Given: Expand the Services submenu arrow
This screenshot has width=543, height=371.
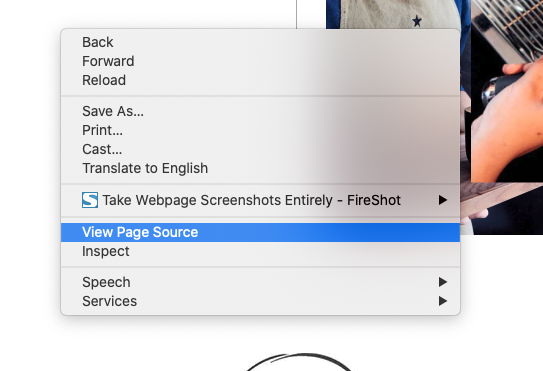Looking at the screenshot, I should (x=442, y=301).
